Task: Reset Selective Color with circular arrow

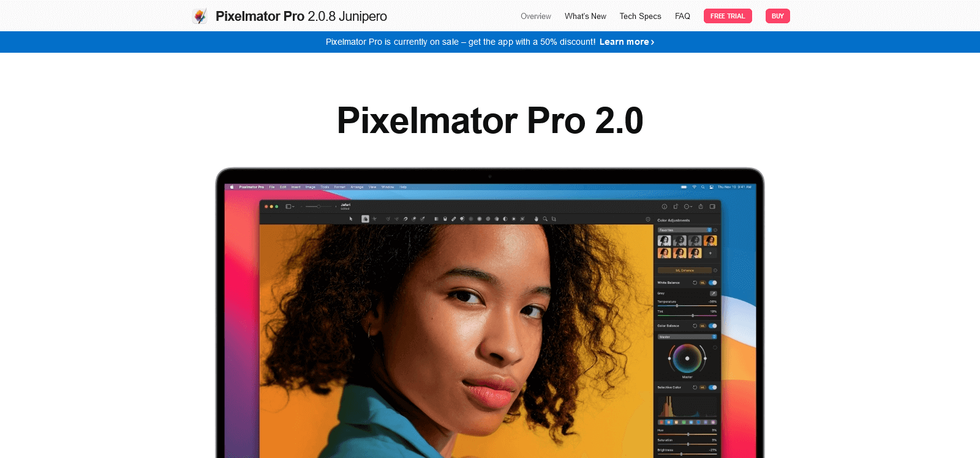Action: tap(695, 387)
